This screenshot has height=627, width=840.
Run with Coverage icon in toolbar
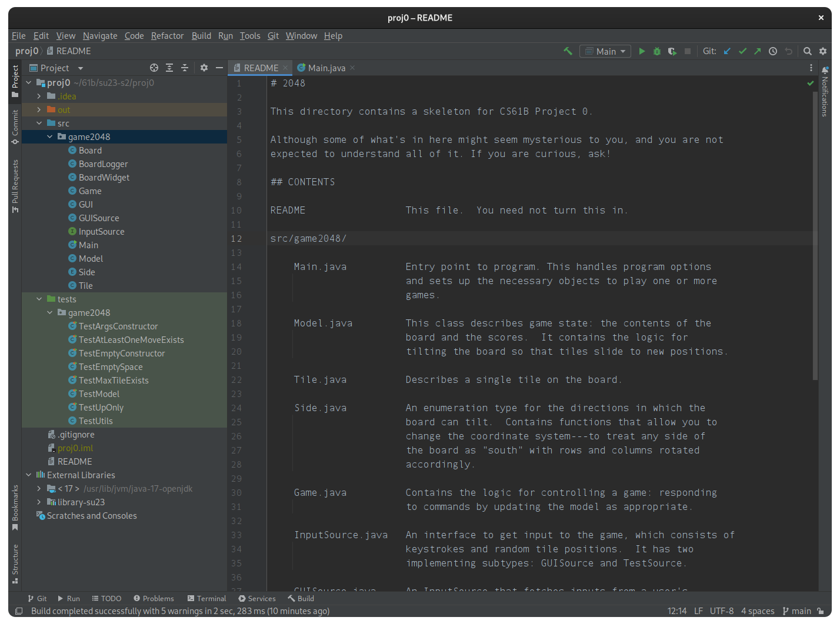pos(672,51)
